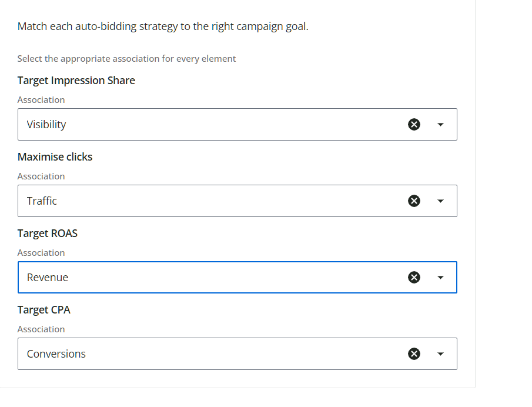Click the 'Target Impression Share' heading
This screenshot has width=532, height=407.
[76, 81]
